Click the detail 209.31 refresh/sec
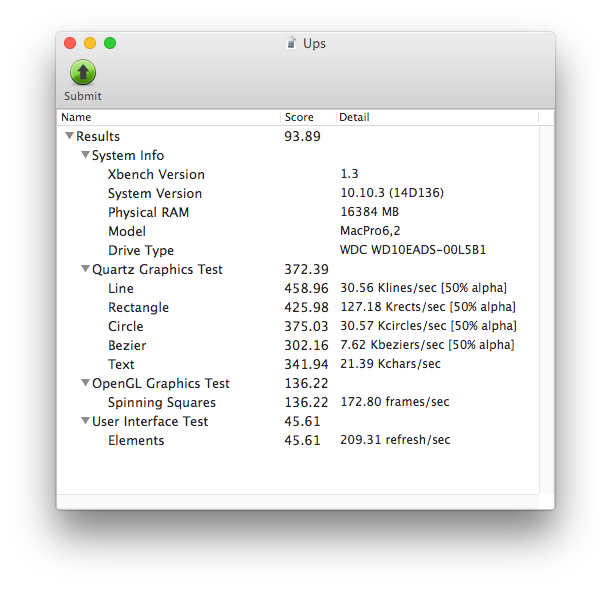Viewport: 611px width, 590px height. (x=395, y=440)
